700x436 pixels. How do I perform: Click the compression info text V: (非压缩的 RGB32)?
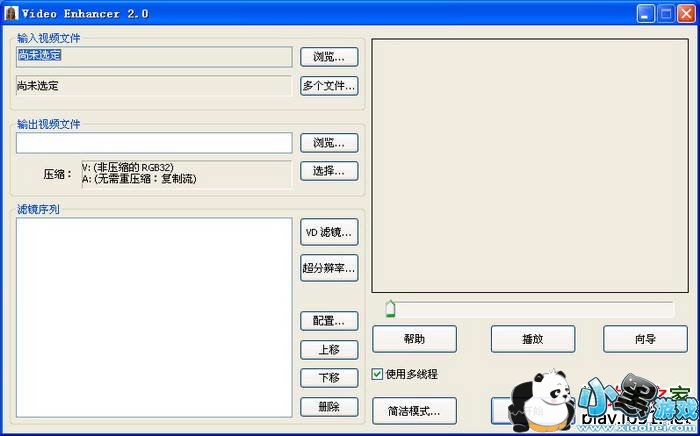click(128, 167)
